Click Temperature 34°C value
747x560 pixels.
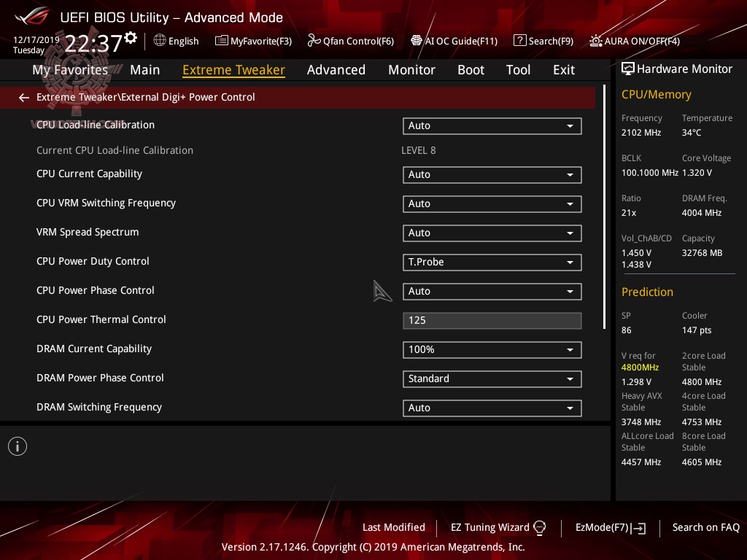click(x=692, y=133)
